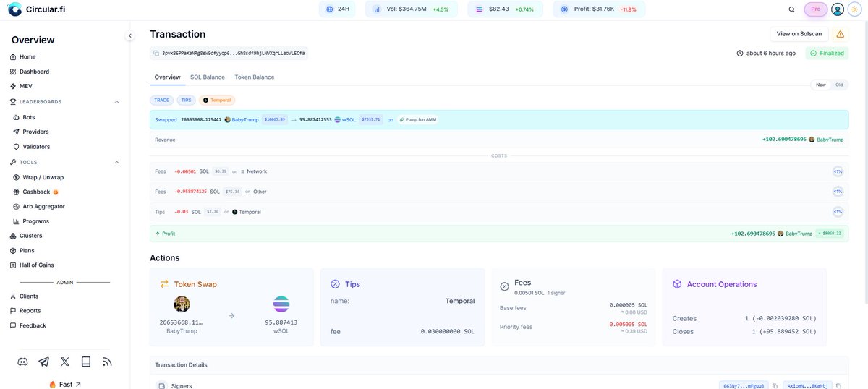The width and height of the screenshot is (868, 389).
Task: Select the Old view toggle
Action: [839, 85]
